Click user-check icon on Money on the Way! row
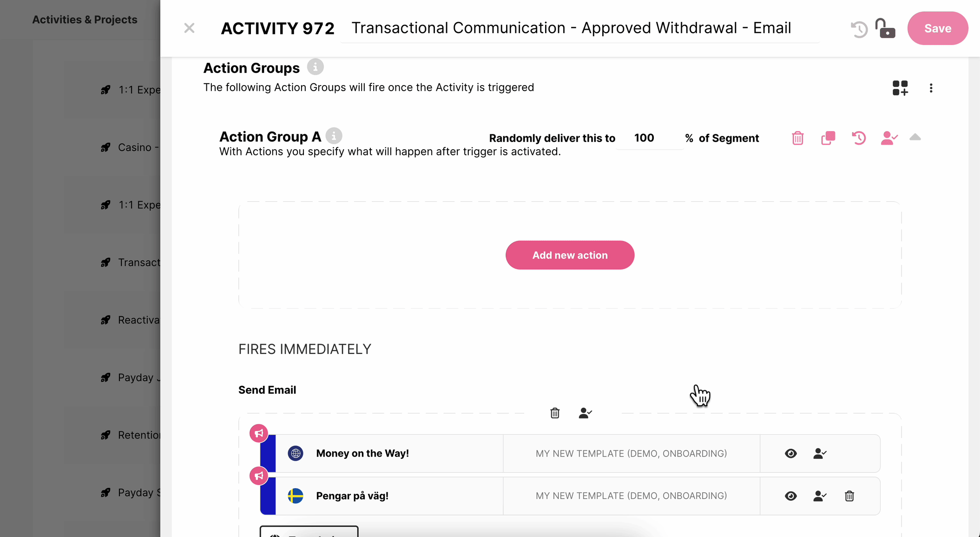The width and height of the screenshot is (980, 537). 820,453
